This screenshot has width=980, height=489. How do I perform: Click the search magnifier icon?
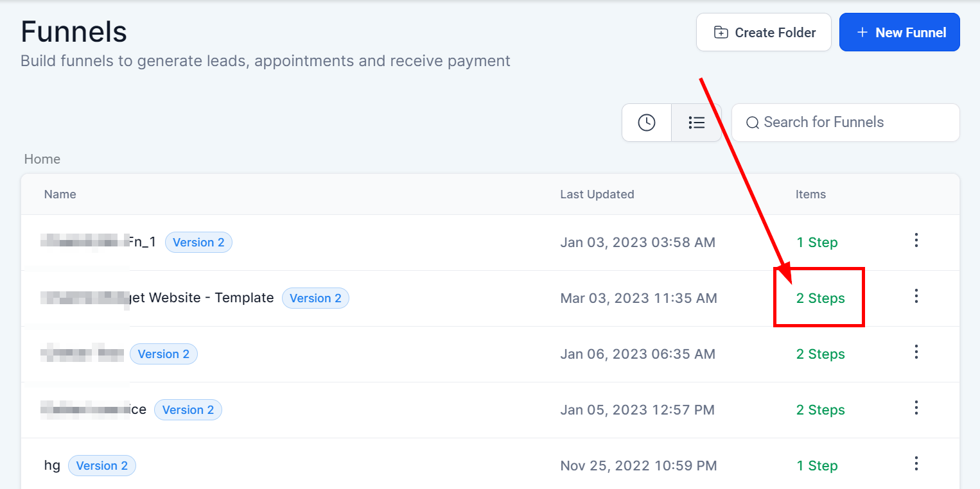point(753,123)
